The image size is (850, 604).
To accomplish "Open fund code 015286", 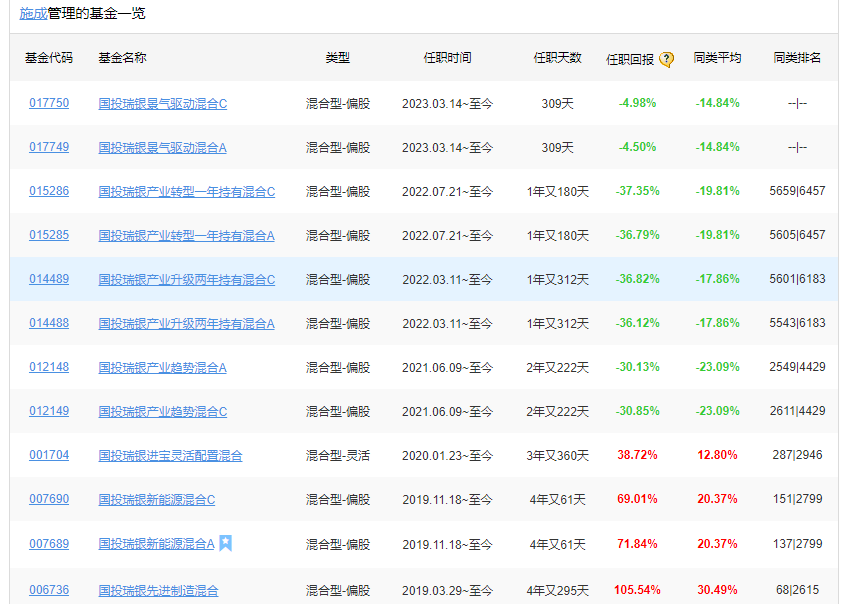I will [x=49, y=191].
